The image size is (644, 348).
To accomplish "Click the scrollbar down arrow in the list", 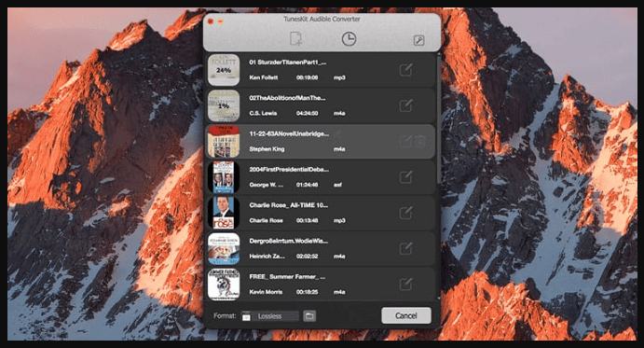I will (439, 298).
